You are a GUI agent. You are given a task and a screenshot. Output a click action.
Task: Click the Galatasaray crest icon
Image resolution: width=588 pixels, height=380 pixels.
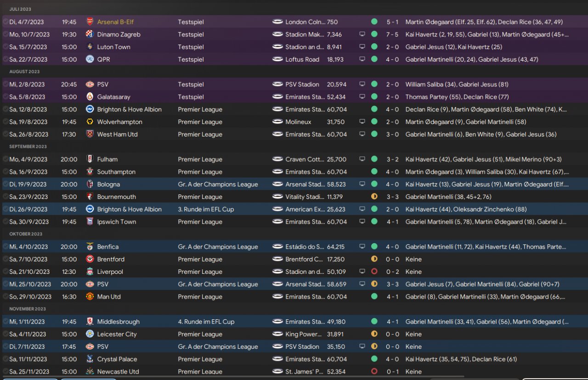pos(90,97)
